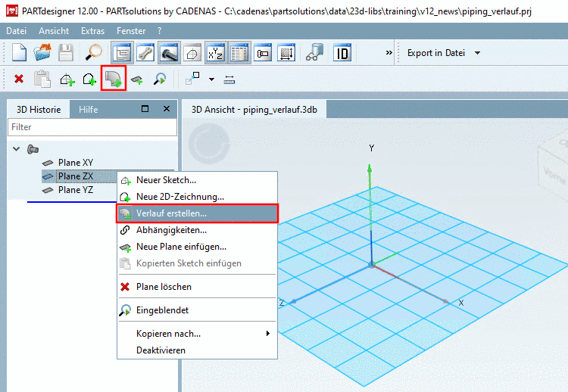Choose Deaktivieren from context menu
The height and width of the screenshot is (392, 568).
197,350
